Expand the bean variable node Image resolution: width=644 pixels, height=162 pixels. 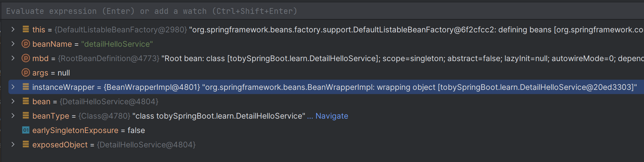coord(13,101)
